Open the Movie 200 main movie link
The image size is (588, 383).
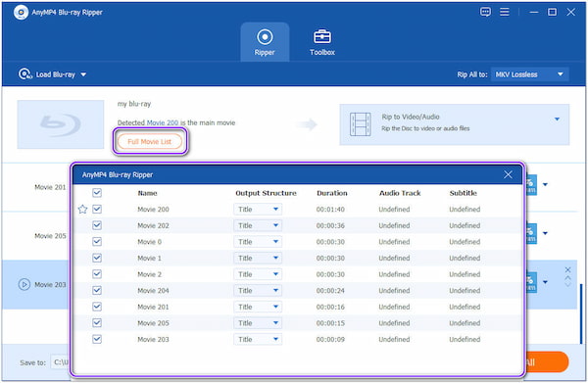tap(163, 122)
